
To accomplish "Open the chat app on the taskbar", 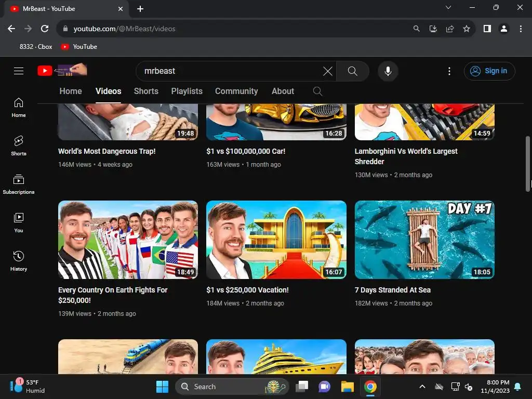I will 325,387.
